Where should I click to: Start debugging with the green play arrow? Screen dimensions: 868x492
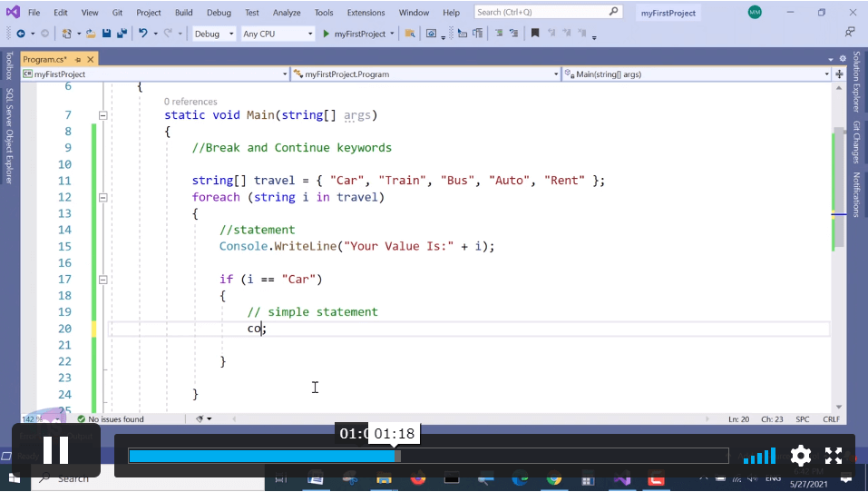(326, 34)
